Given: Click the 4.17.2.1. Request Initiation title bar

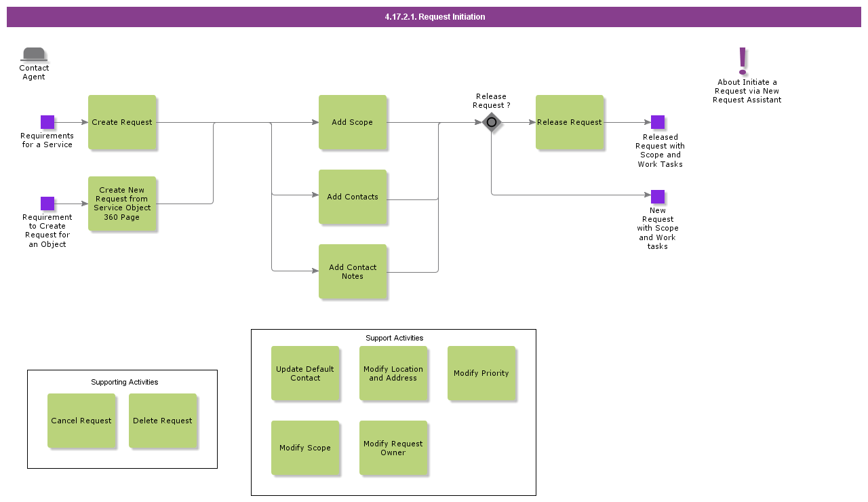Looking at the screenshot, I should coord(434,17).
